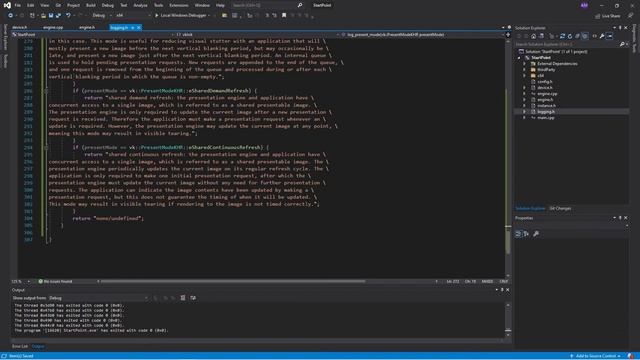Select main.cpp in Solution Explorer
The width and height of the screenshot is (640, 360).
coord(546,118)
